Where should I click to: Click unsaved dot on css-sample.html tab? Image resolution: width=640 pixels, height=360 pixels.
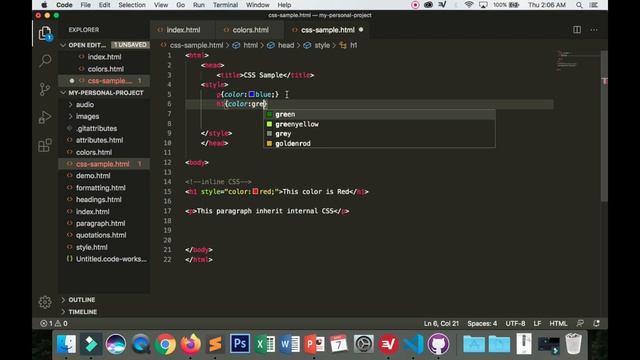[361, 30]
